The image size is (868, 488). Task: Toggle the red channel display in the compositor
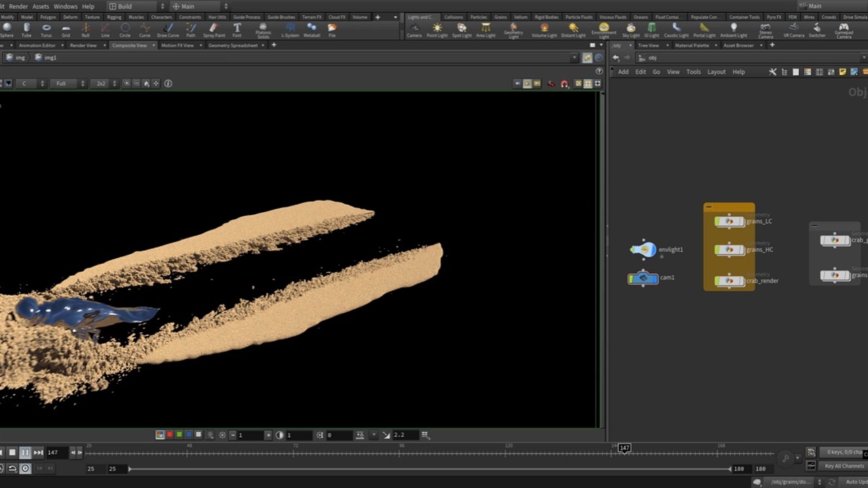[x=170, y=435]
